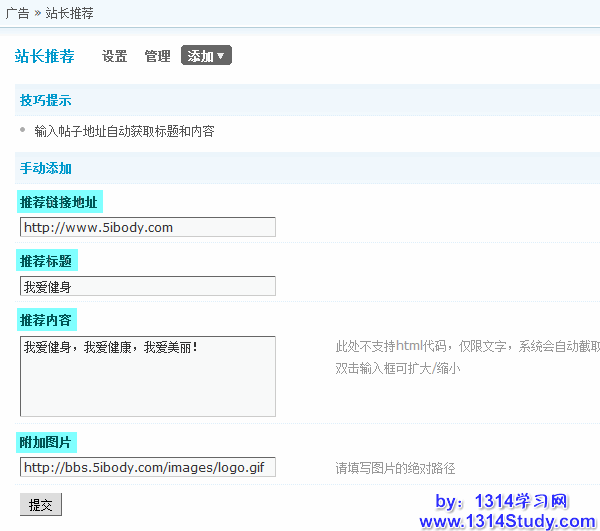Click the 附加图片 field label
Image resolution: width=600 pixels, height=531 pixels.
pos(46,442)
